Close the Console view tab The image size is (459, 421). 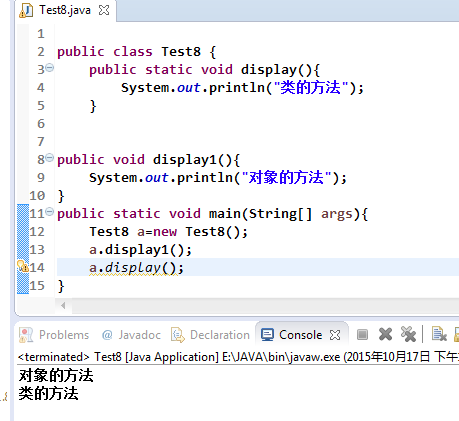(335, 335)
